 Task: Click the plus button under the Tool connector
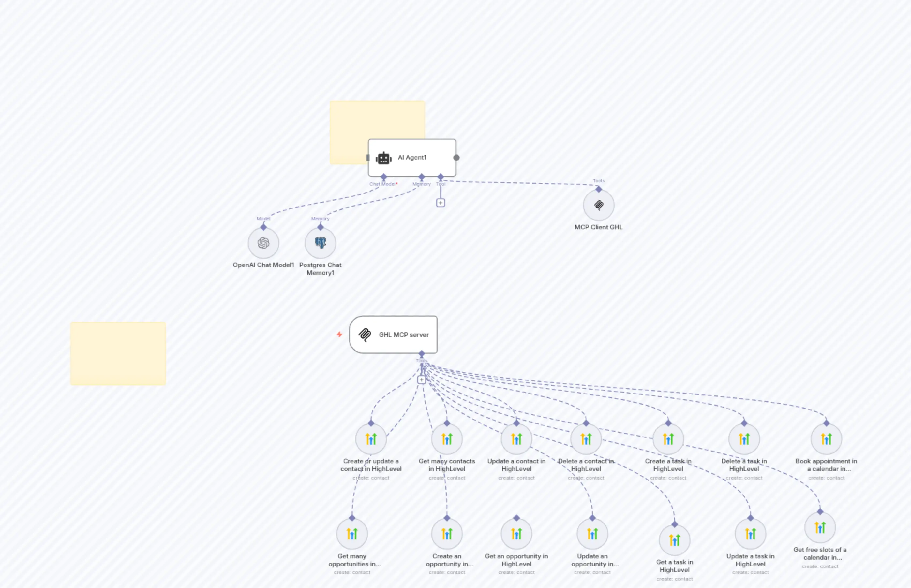pyautogui.click(x=441, y=202)
